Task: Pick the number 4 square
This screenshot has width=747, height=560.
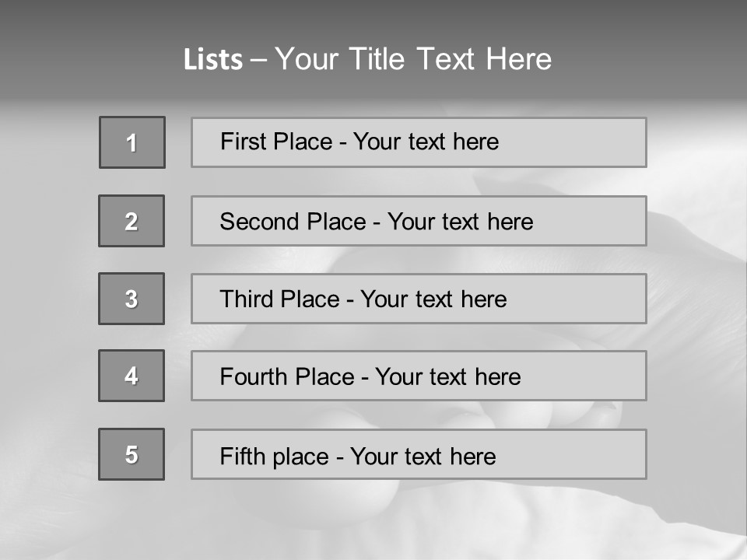Action: (132, 376)
